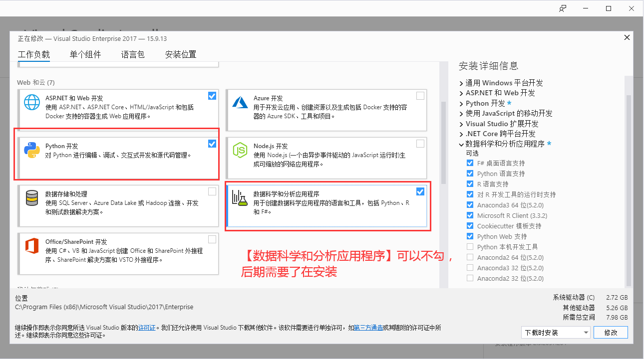The width and height of the screenshot is (644, 359).
Task: Switch to 语言包 tab
Action: (x=133, y=54)
